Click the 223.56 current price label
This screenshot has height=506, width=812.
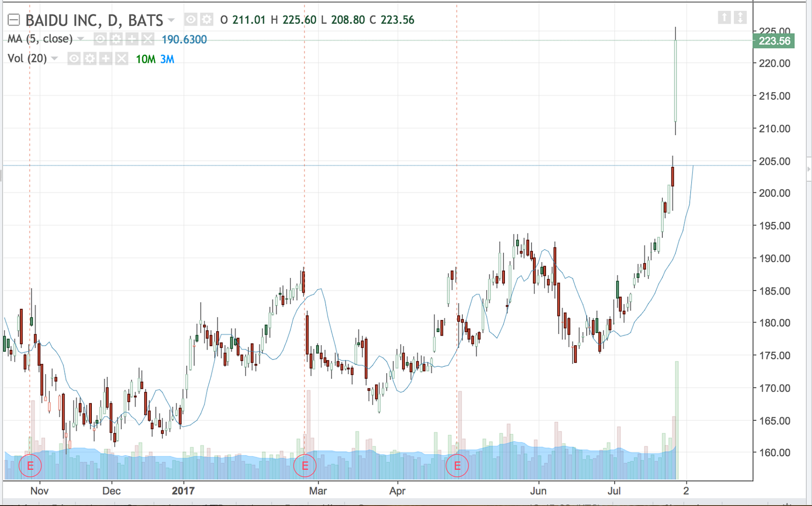(x=774, y=41)
